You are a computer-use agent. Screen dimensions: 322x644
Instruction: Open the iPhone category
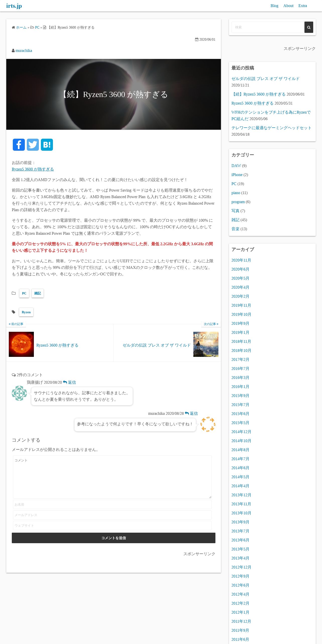[237, 175]
